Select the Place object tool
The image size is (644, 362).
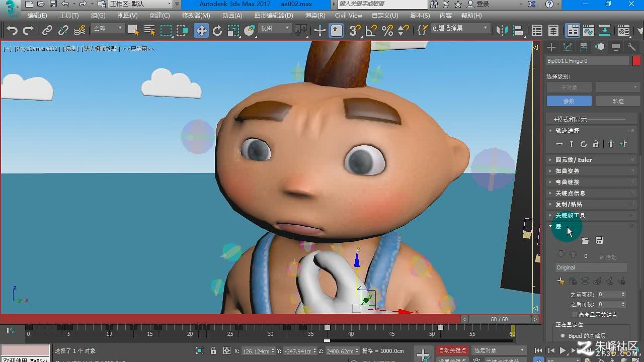pos(250,31)
